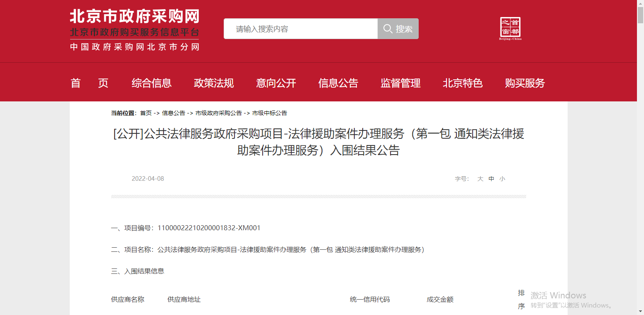The height and width of the screenshot is (315, 644).
Task: Click the scrollbar down arrow
Action: pyautogui.click(x=640, y=311)
